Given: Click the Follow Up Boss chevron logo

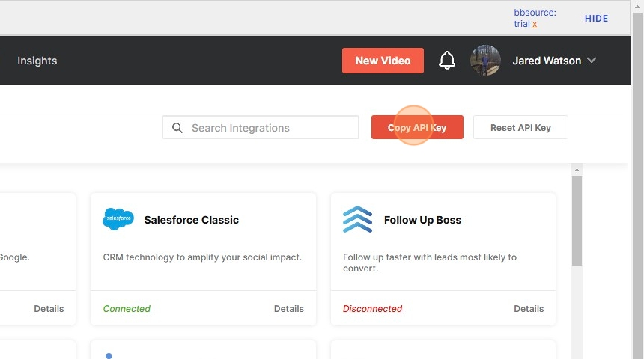Looking at the screenshot, I should pos(357,219).
